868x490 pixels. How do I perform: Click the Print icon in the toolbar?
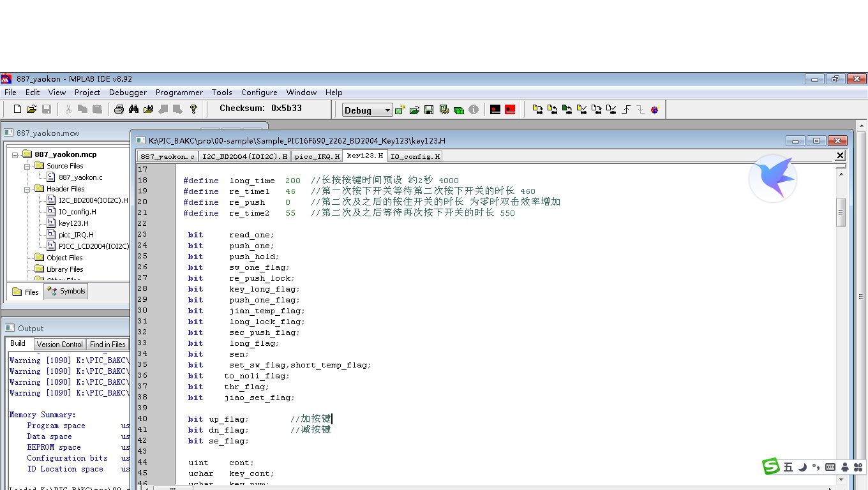pyautogui.click(x=119, y=109)
